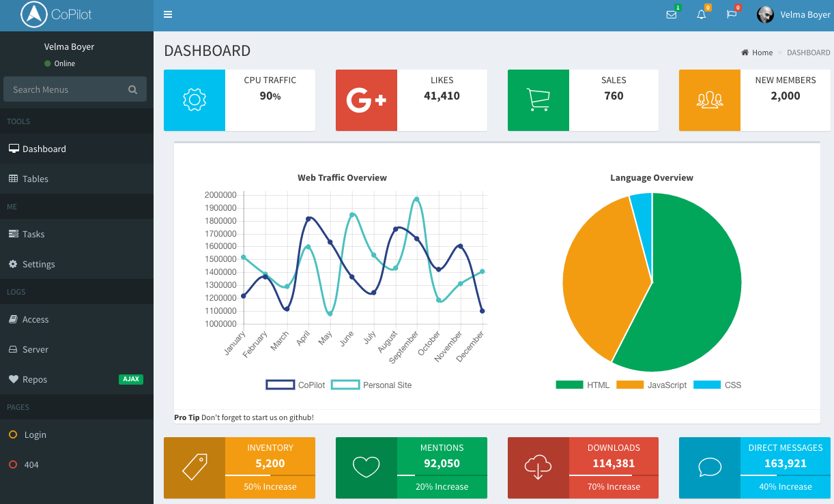Viewport: 834px width, 504px height.
Task: Click the shopping cart Sales icon
Action: (x=538, y=100)
